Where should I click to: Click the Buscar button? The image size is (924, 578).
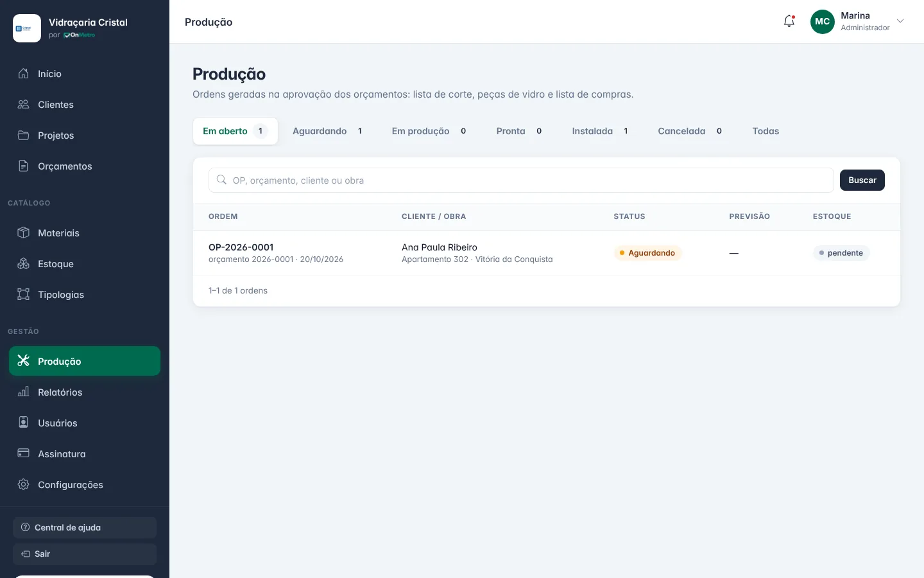tap(862, 180)
